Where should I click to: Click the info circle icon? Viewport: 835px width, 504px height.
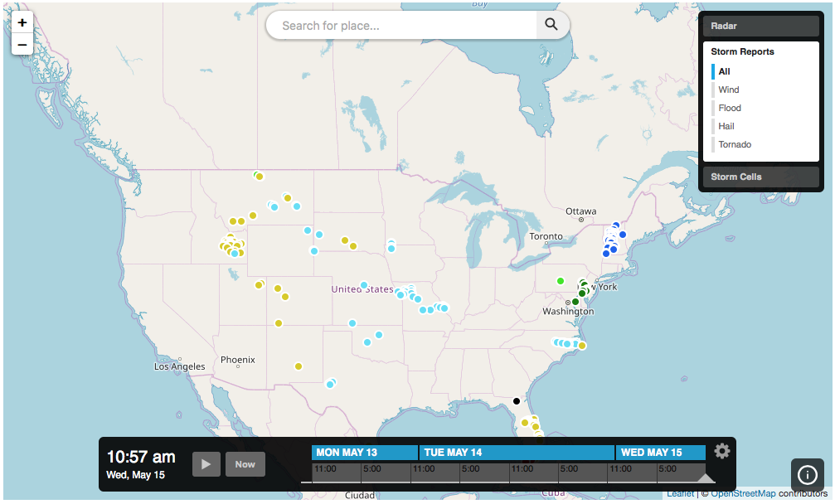point(807,474)
